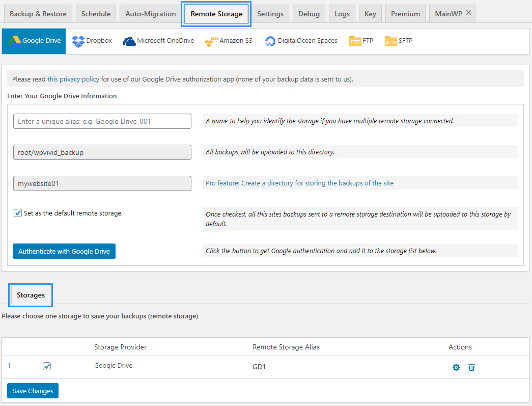Click the root/wpvivid_backup directory field

pyautogui.click(x=102, y=152)
